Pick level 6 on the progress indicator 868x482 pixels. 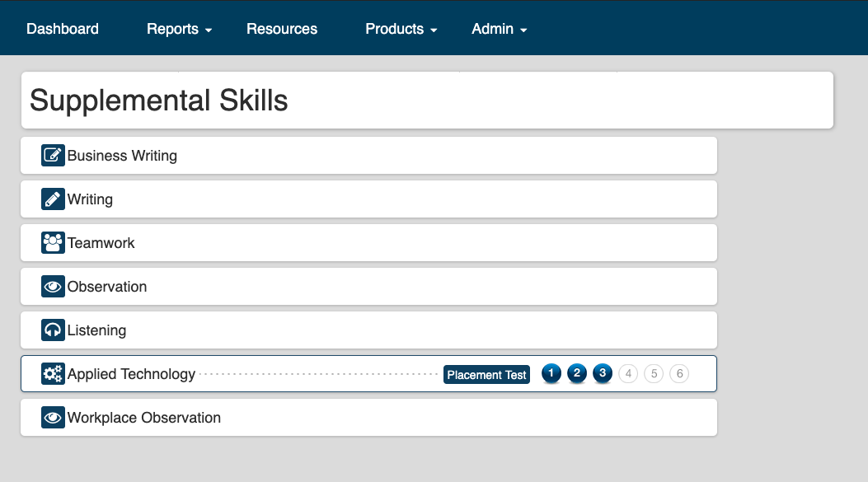coord(680,373)
